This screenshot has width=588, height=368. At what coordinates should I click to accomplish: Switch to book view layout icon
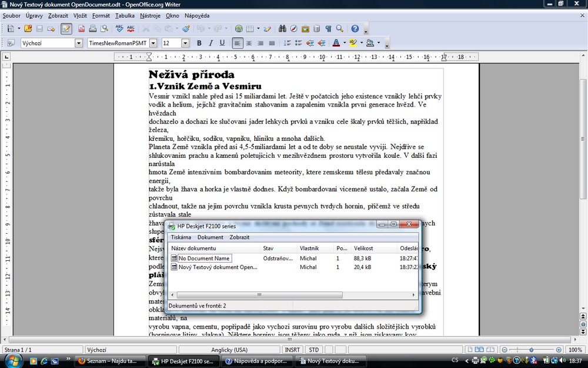pos(491,350)
